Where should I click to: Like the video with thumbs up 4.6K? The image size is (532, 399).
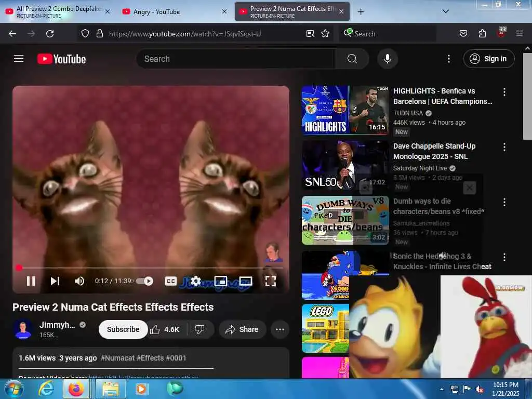[x=165, y=329]
